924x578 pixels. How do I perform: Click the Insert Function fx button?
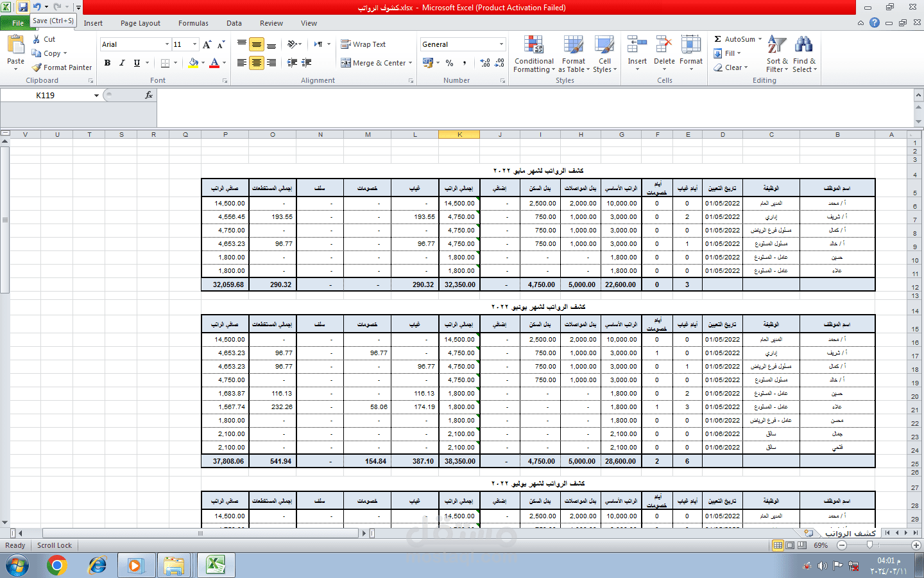pos(149,95)
